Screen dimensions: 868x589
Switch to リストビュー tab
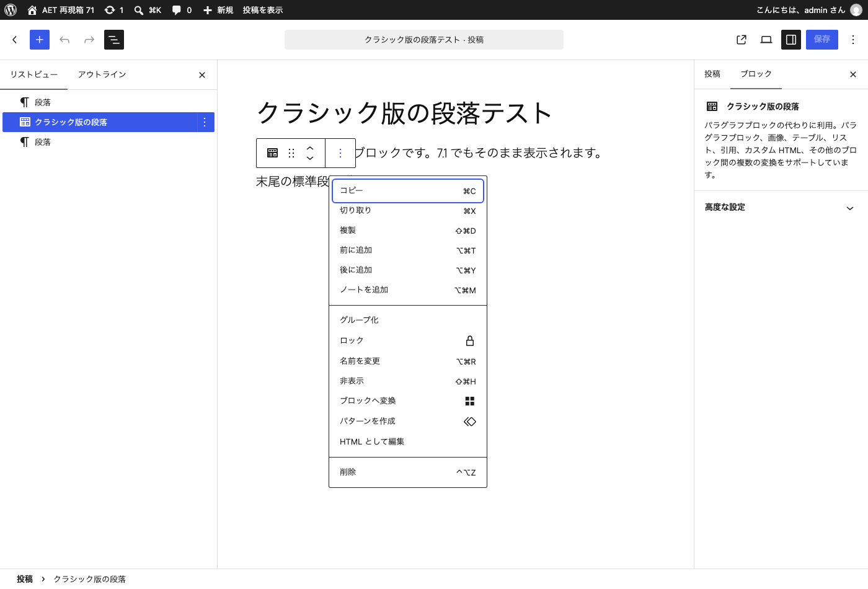click(x=34, y=74)
